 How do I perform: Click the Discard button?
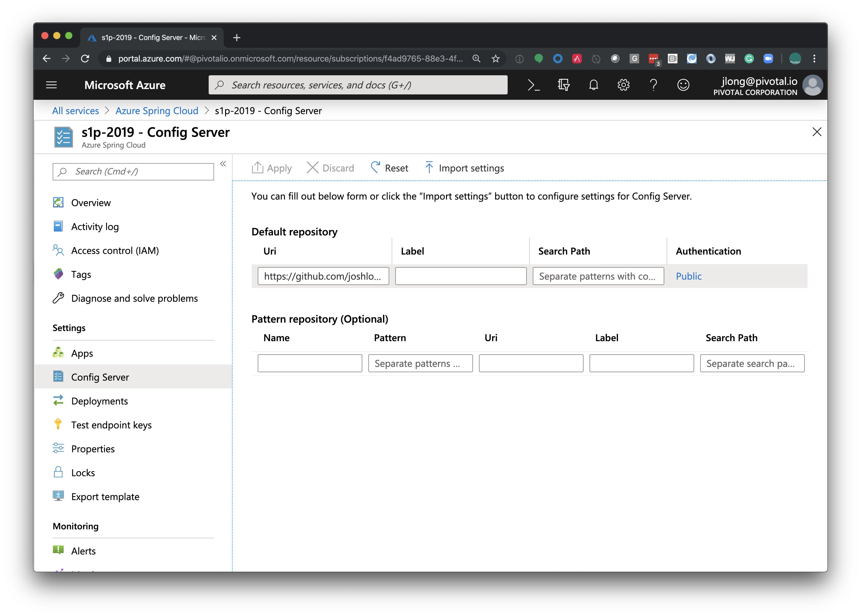[x=330, y=168]
